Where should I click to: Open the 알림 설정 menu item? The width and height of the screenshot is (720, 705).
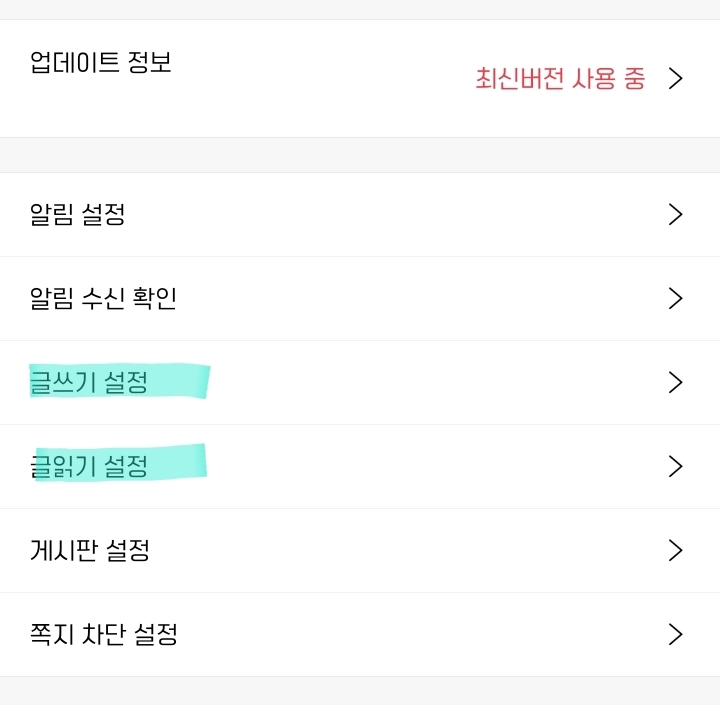point(78,214)
